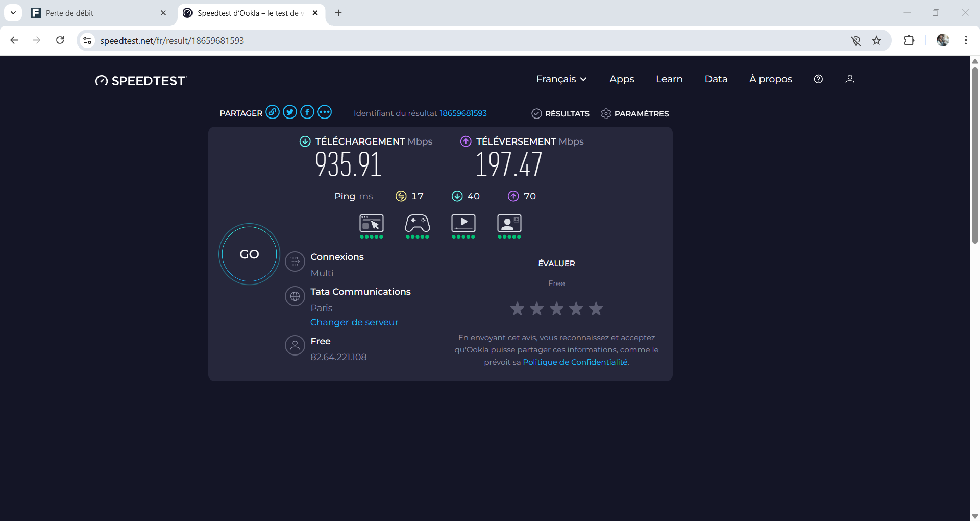Open browser extensions puzzle icon
The image size is (980, 521).
909,41
